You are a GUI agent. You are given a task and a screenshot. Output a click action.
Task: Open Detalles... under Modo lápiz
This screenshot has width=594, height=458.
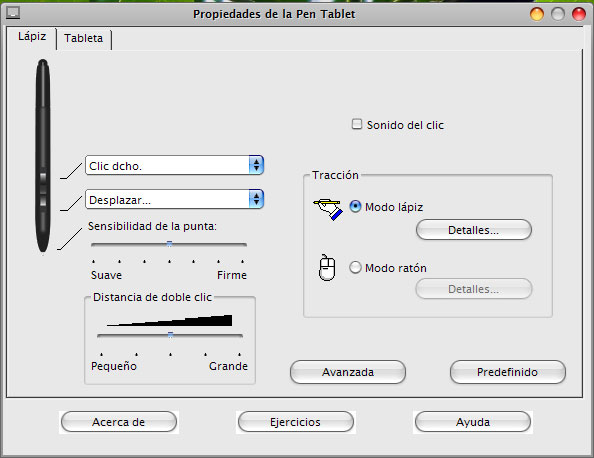coord(474,230)
